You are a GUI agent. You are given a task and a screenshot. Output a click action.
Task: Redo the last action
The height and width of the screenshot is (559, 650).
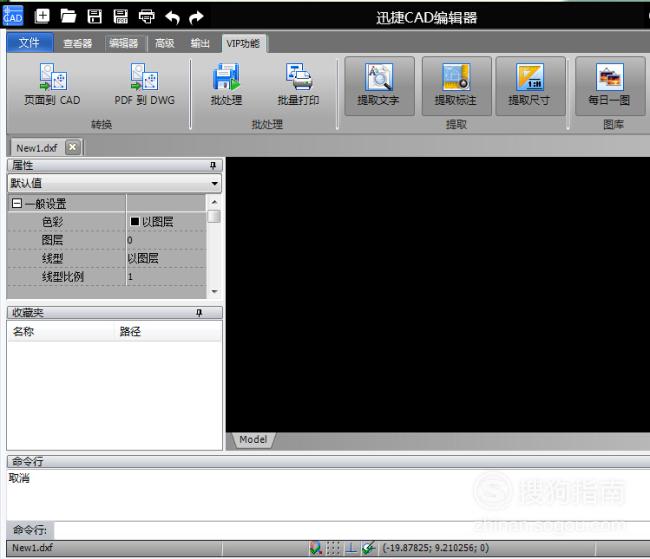tap(196, 17)
